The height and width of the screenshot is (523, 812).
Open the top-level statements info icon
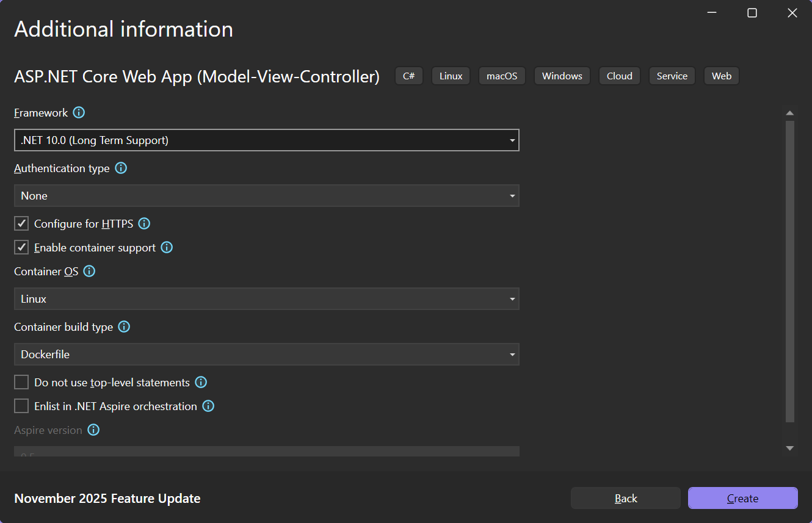(x=201, y=382)
